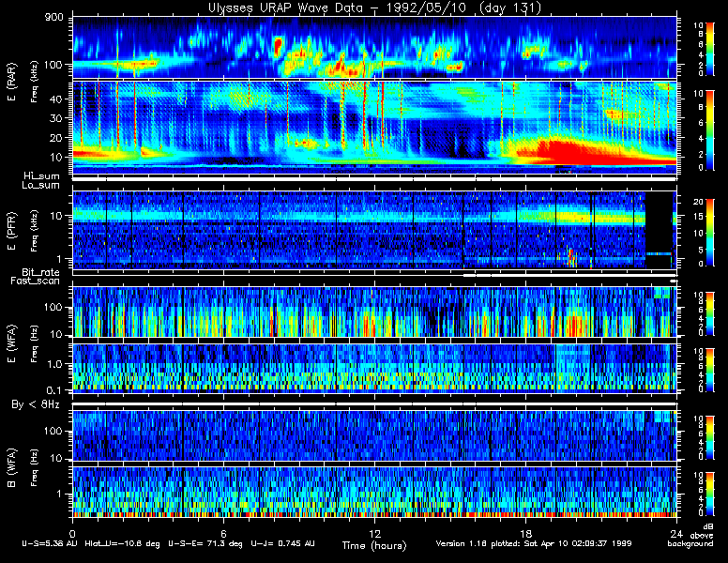The width and height of the screenshot is (728, 563).
Task: Click the Time (hours) axis label
Action: (x=373, y=545)
